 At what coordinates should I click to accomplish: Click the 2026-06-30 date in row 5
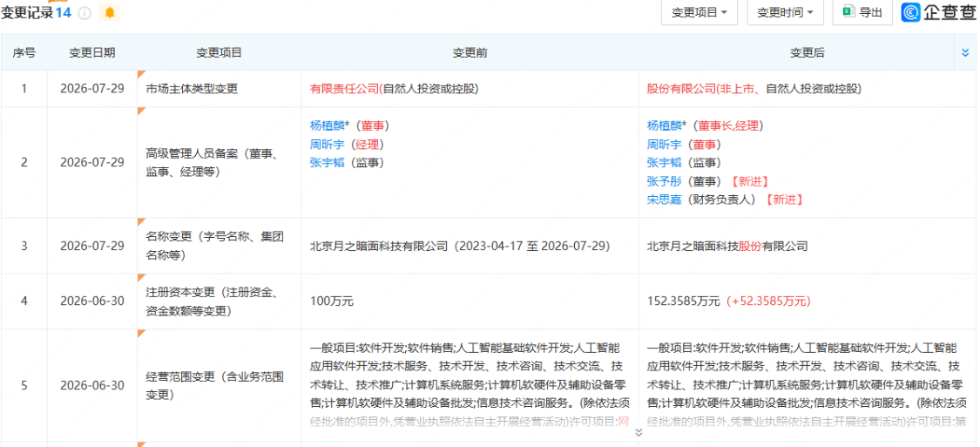click(91, 385)
